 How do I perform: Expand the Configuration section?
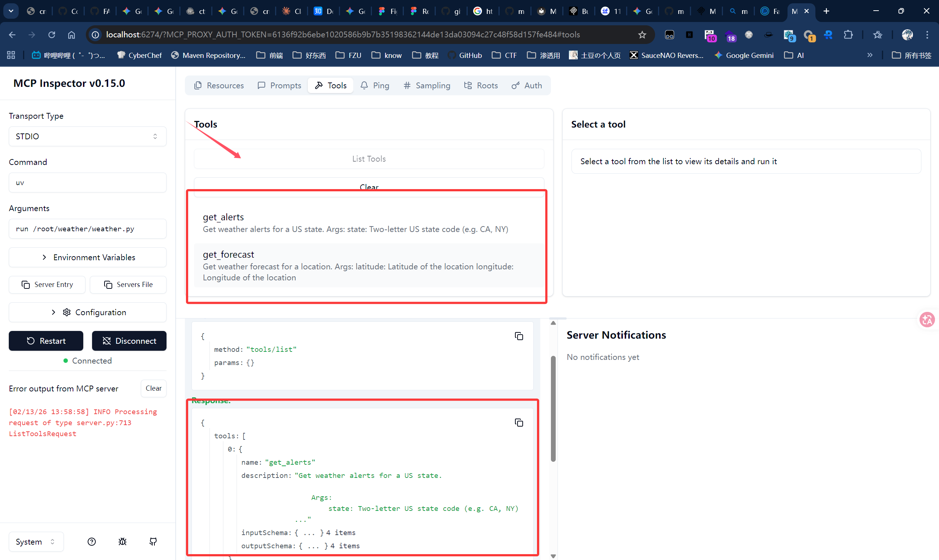[x=87, y=312]
